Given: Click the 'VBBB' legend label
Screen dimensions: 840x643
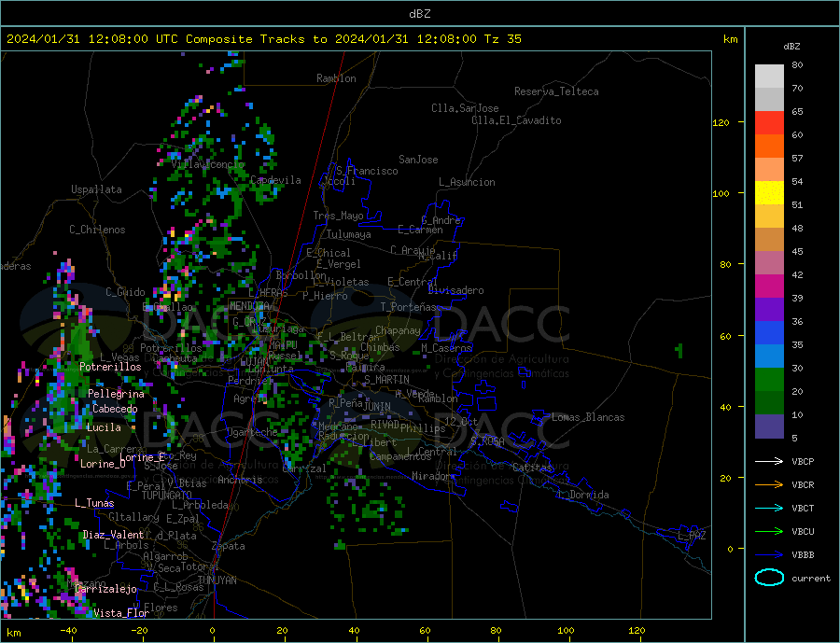Looking at the screenshot, I should 803,554.
